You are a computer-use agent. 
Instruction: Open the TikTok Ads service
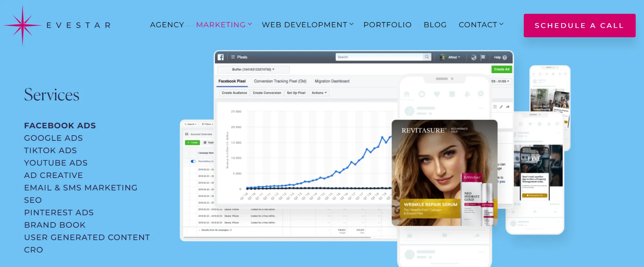click(50, 150)
